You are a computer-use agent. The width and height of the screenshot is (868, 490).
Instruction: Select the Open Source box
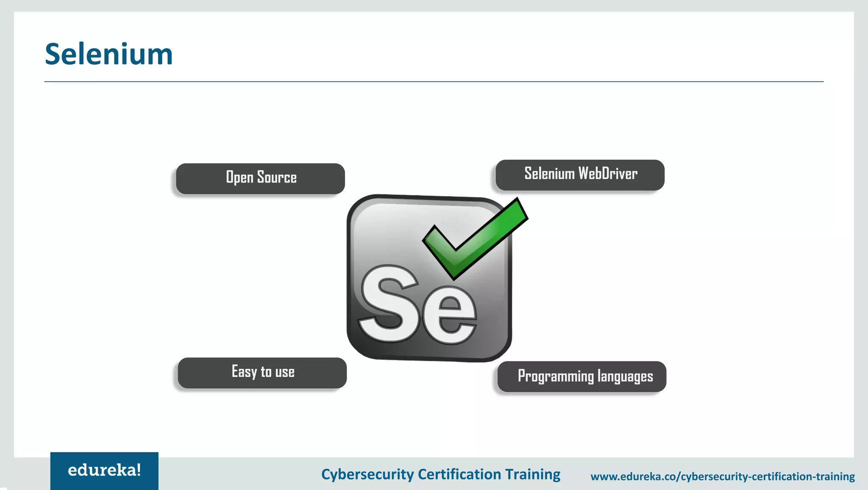tap(260, 179)
